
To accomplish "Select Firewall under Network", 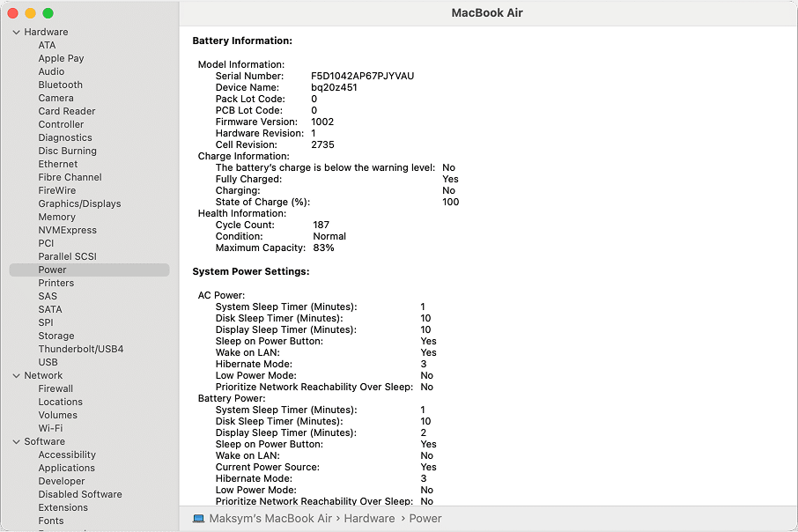I will tap(55, 388).
